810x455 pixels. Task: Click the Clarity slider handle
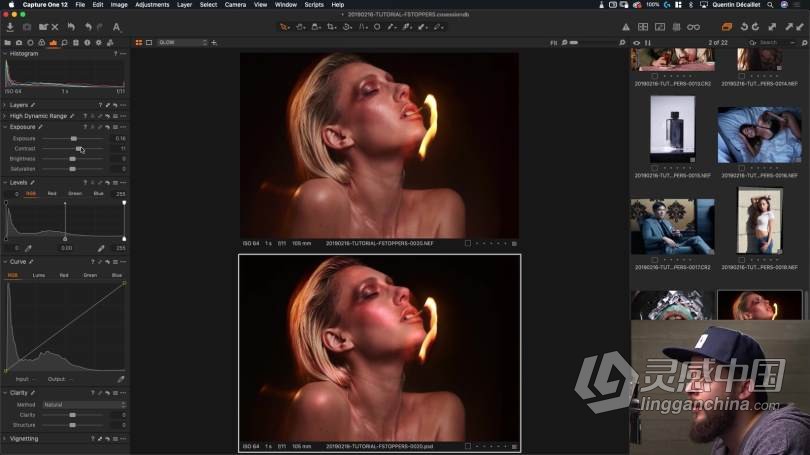click(x=72, y=415)
